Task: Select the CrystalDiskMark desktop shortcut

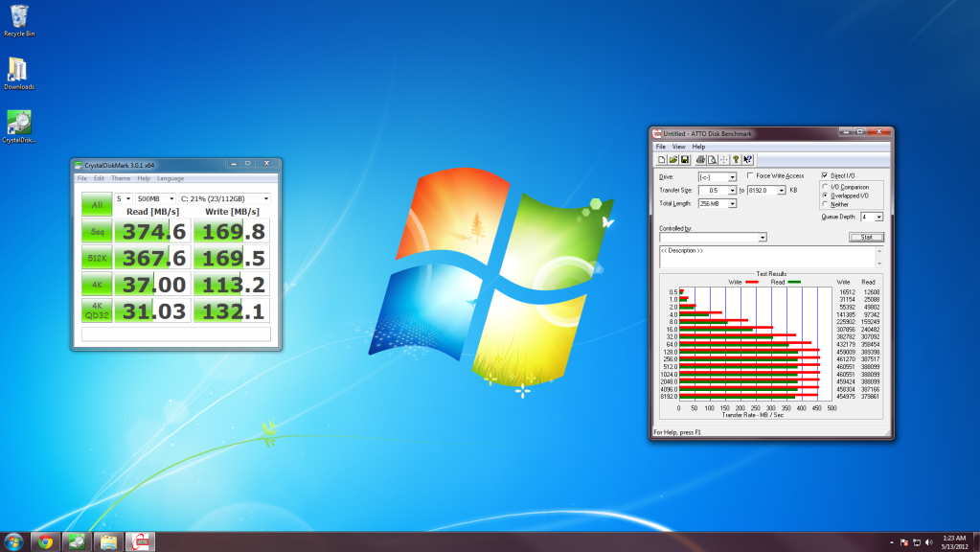Action: (x=19, y=126)
